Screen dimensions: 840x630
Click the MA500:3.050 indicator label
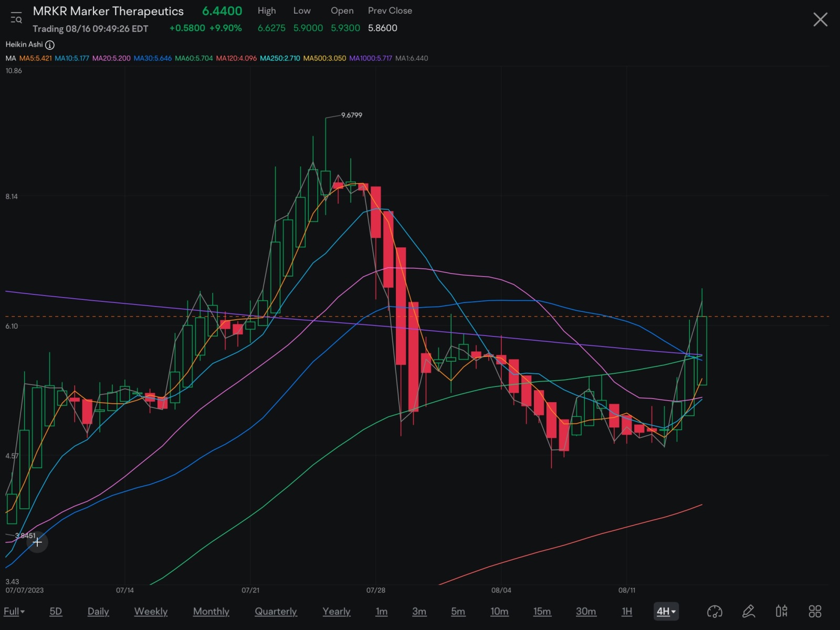pyautogui.click(x=324, y=58)
